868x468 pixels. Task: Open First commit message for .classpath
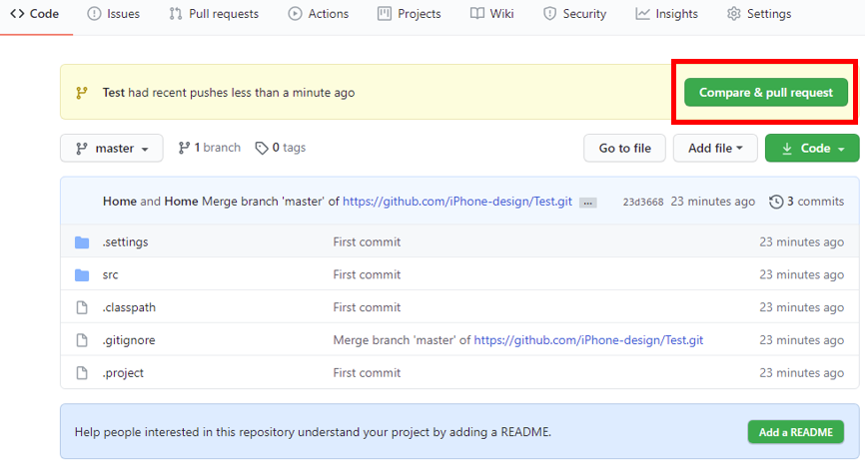click(367, 307)
